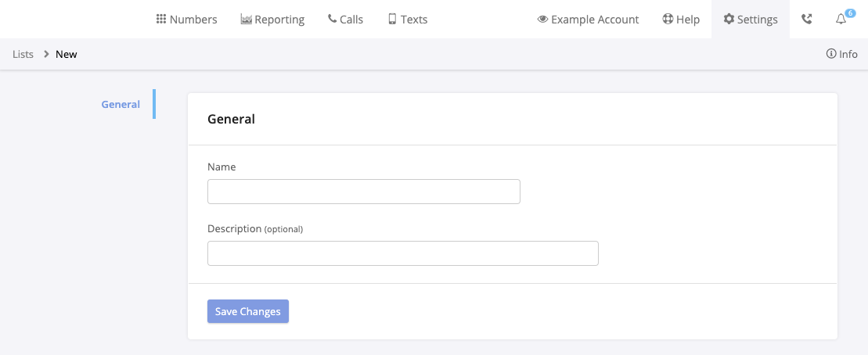Go back to Lists breadcrumb
Screen dimensions: 868x355
click(x=23, y=54)
